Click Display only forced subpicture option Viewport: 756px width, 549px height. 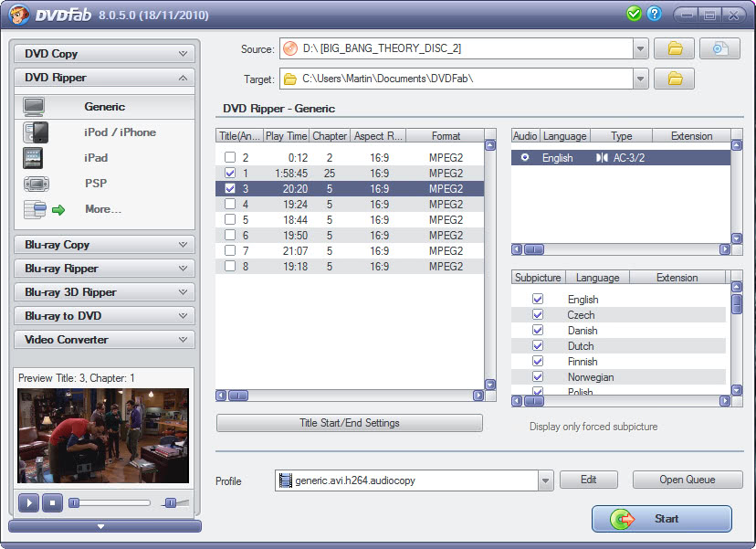coord(593,427)
